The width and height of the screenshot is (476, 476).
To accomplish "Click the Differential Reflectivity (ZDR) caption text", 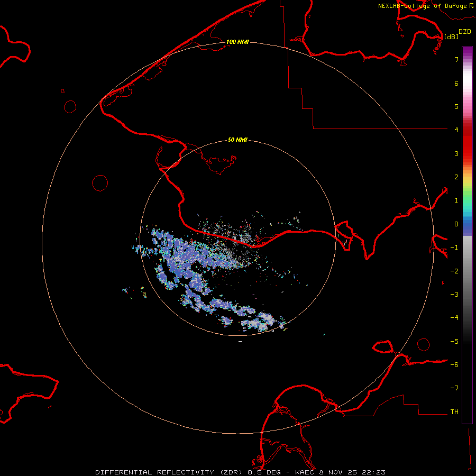I will 169,472.
